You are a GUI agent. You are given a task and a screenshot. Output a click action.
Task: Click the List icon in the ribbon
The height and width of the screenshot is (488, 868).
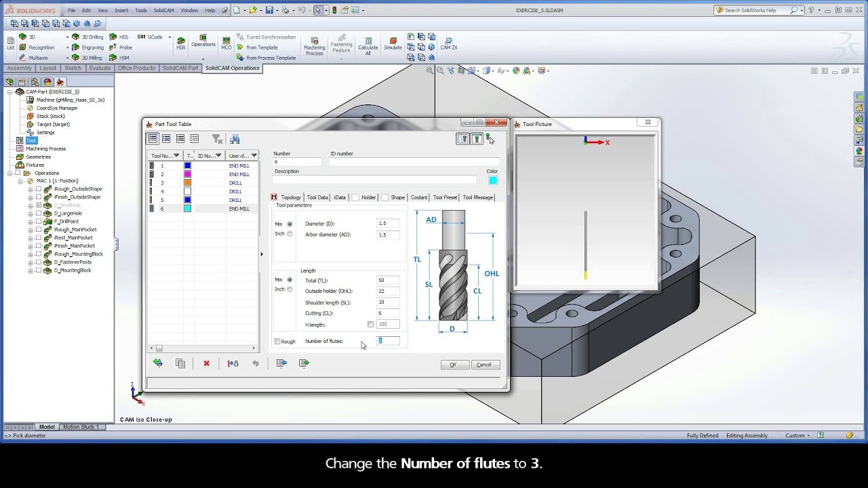click(10, 43)
